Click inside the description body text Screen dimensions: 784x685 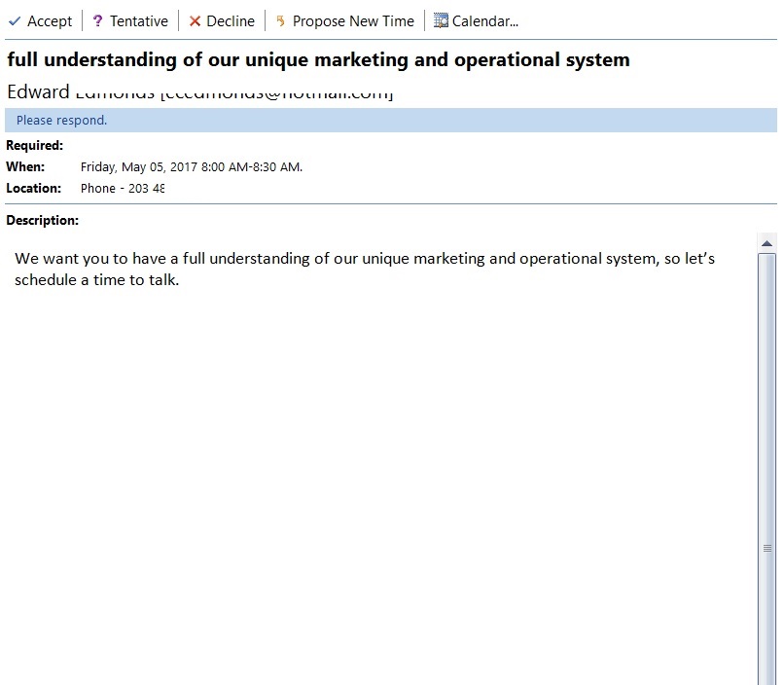(365, 270)
